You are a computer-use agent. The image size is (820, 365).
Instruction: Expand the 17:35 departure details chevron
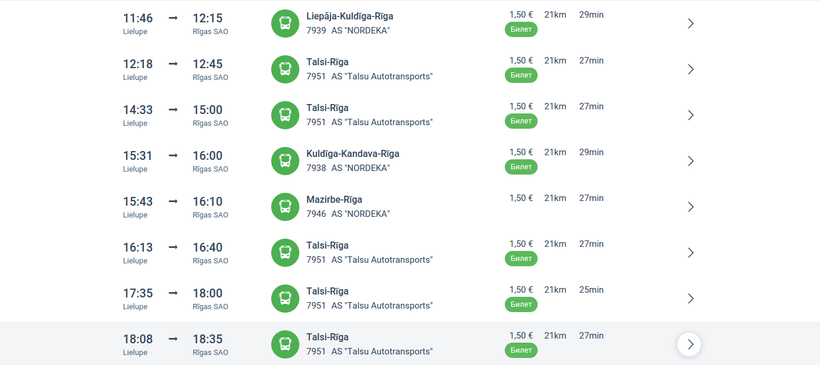(690, 299)
